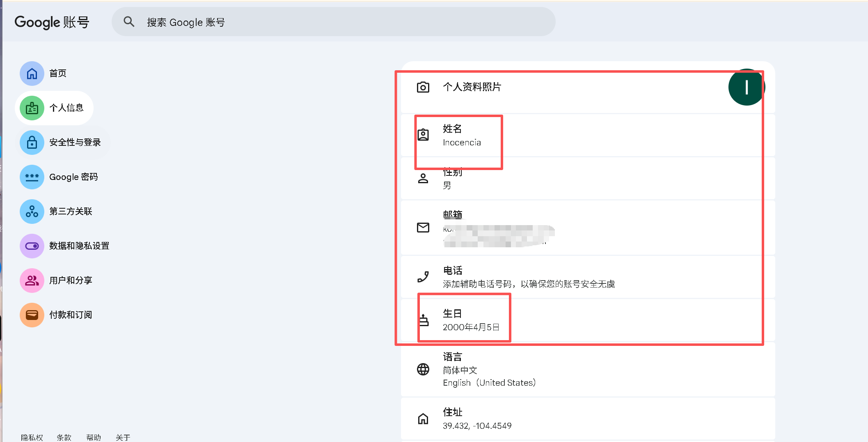
Task: Click the Google 账号 logo
Action: tap(52, 22)
